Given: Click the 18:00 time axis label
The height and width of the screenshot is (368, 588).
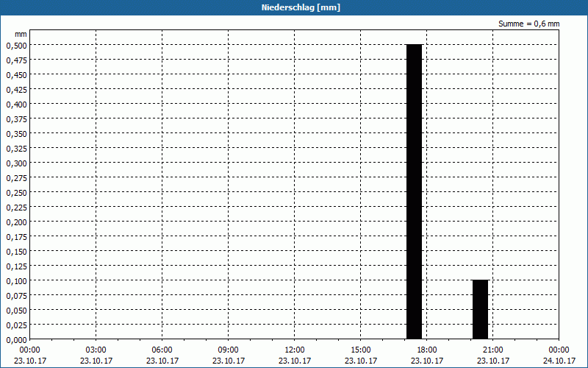Looking at the screenshot, I should click(427, 350).
